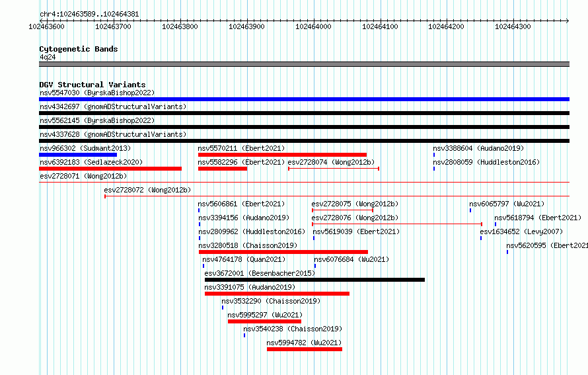
Task: Open nsv3394156 (Audano2019) label
Action: pos(244,218)
